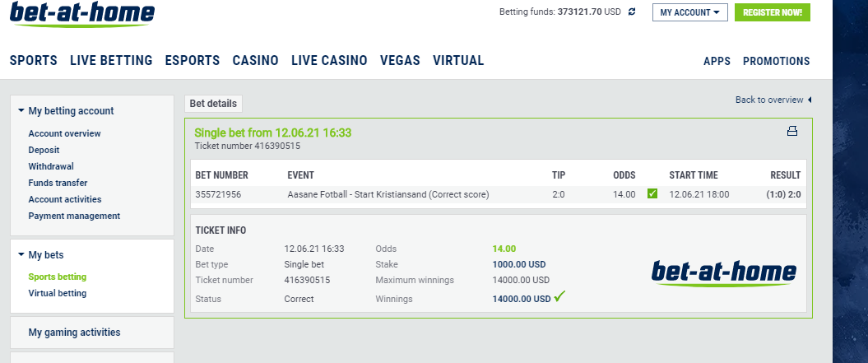
Task: Open the Withdrawal page link
Action: 51,166
